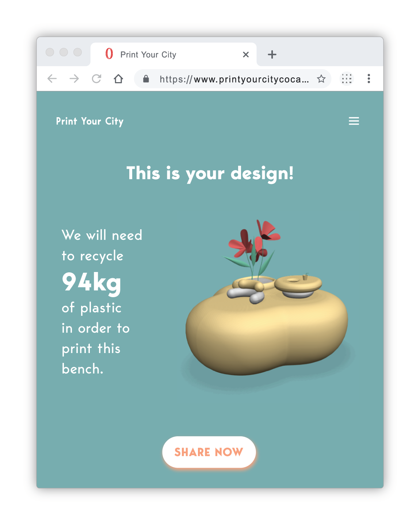
Task: Open the browser three-dot options menu
Action: coord(369,78)
